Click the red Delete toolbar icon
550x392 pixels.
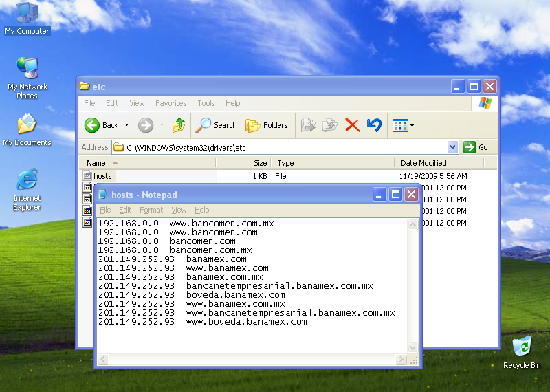[x=352, y=125]
